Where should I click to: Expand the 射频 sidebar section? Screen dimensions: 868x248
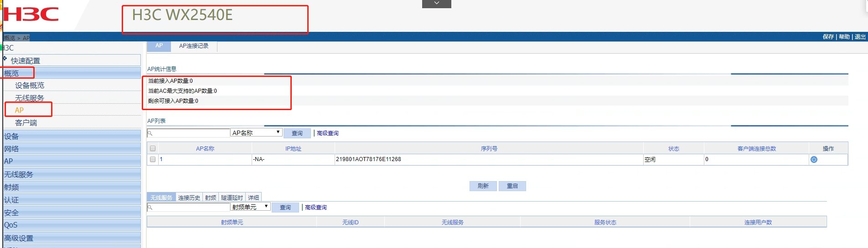[72, 187]
